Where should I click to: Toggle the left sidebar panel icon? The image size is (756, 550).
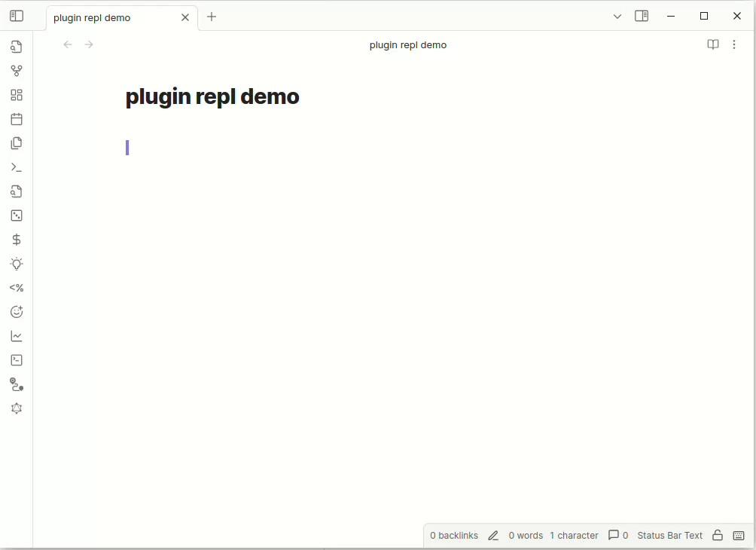tap(17, 16)
